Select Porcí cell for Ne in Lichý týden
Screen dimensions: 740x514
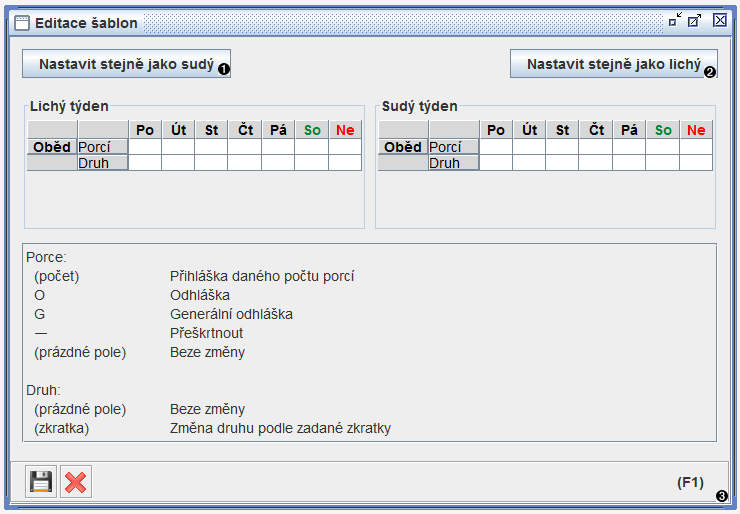[x=345, y=147]
